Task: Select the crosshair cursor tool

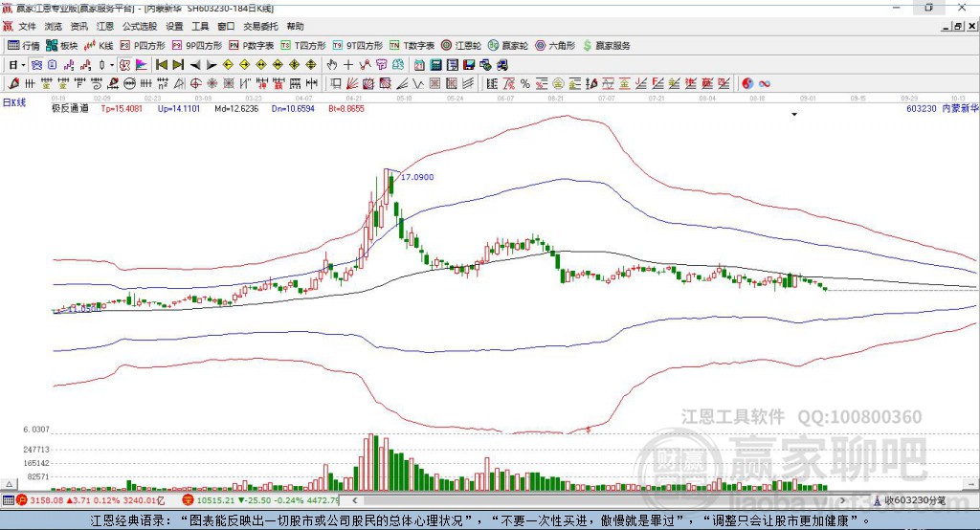Action: tap(348, 65)
